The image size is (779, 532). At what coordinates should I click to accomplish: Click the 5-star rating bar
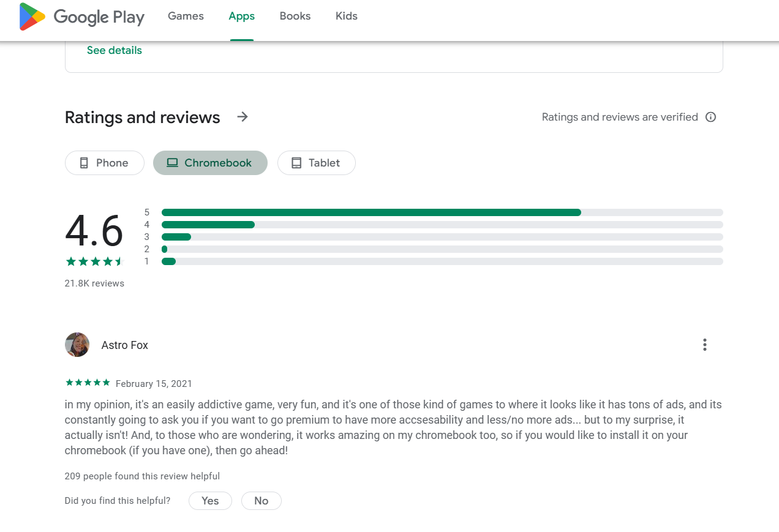point(442,212)
